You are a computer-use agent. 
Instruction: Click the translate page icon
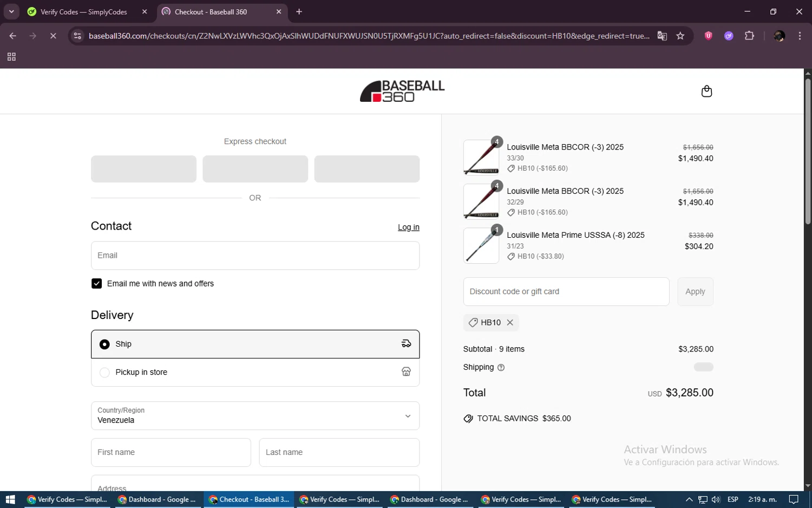[x=662, y=36]
